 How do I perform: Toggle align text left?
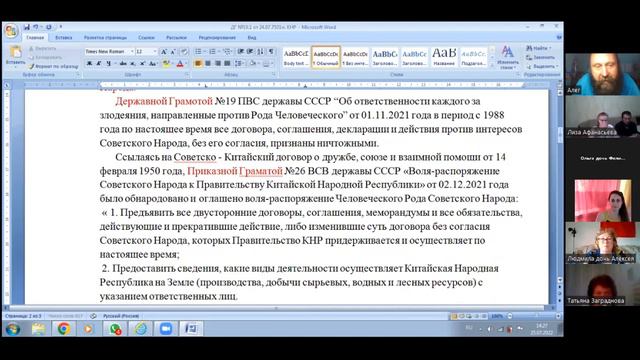pyautogui.click(x=198, y=63)
